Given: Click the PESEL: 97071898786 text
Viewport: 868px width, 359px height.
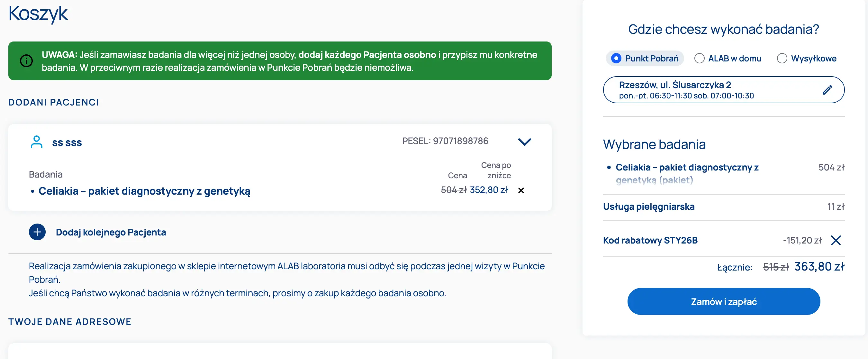Looking at the screenshot, I should [445, 141].
